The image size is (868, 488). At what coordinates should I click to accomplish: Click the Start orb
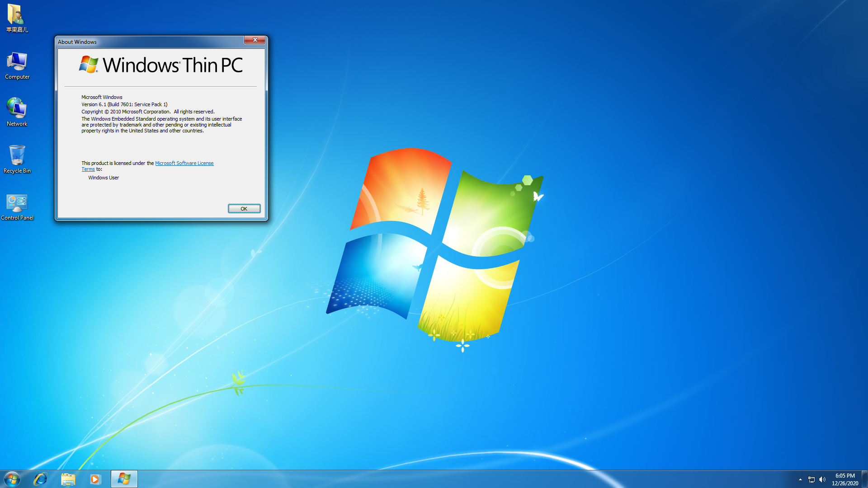12,479
